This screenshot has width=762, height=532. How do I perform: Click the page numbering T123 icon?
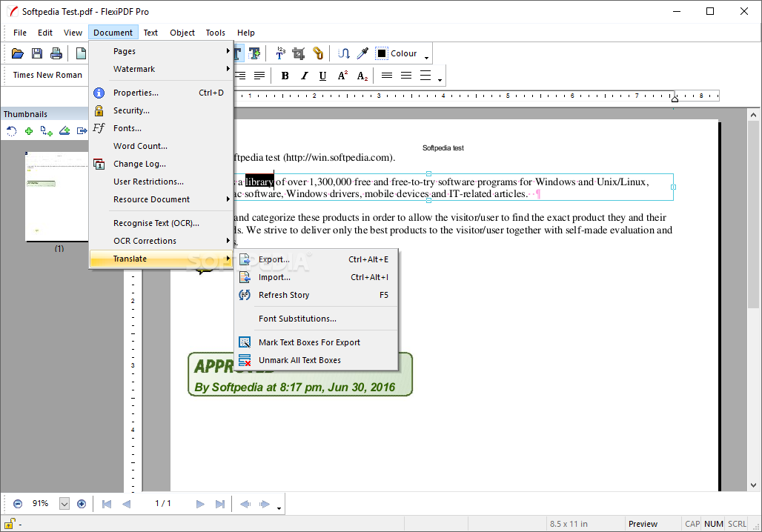tap(280, 53)
